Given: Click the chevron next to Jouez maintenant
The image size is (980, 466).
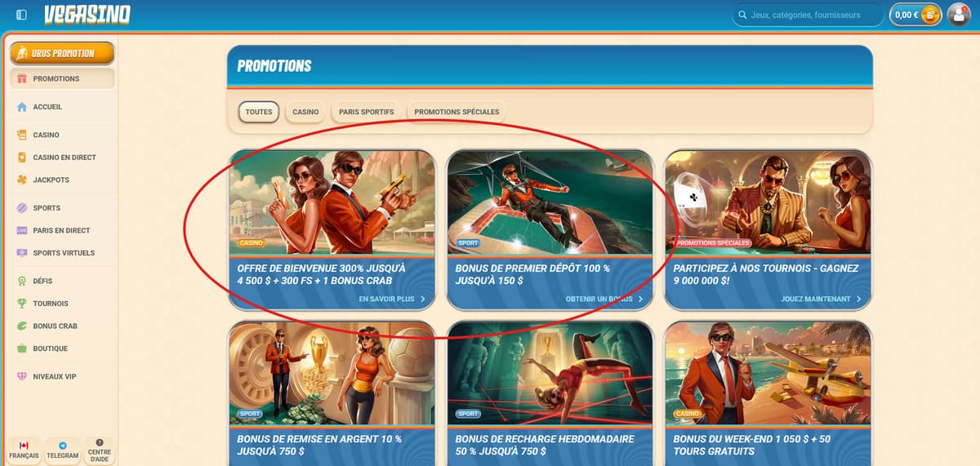Looking at the screenshot, I should (859, 300).
